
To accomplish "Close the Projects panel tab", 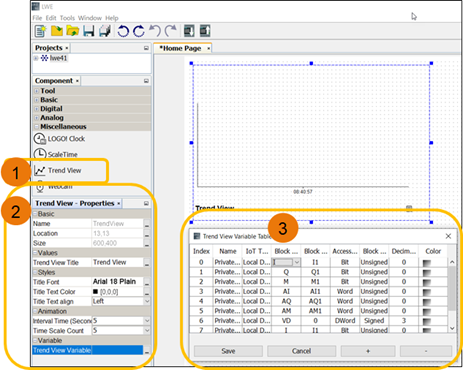I will [x=67, y=48].
